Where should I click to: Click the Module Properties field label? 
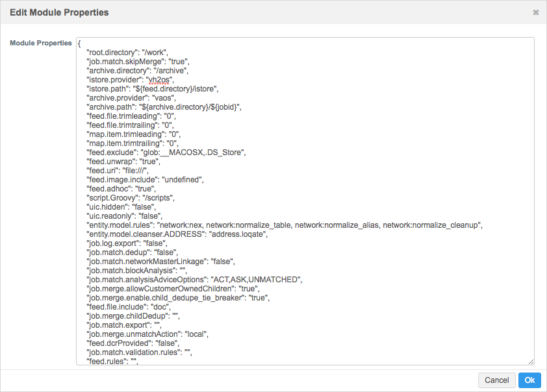click(x=41, y=43)
